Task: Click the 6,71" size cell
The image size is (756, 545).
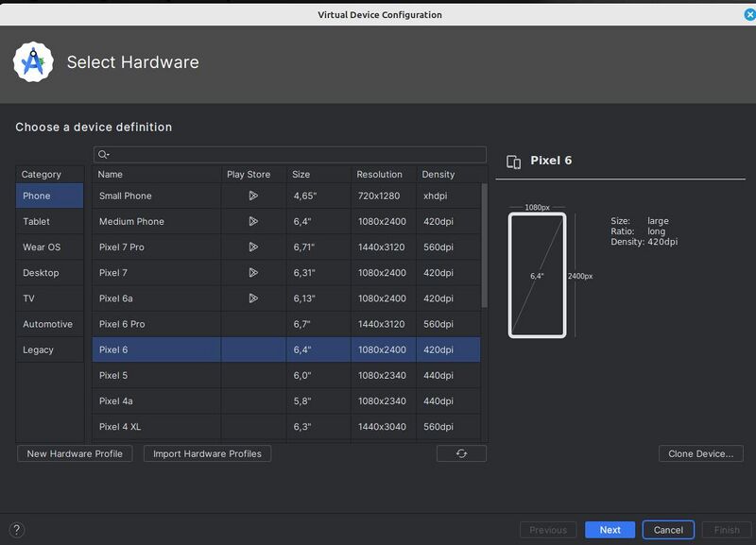Action: (318, 247)
